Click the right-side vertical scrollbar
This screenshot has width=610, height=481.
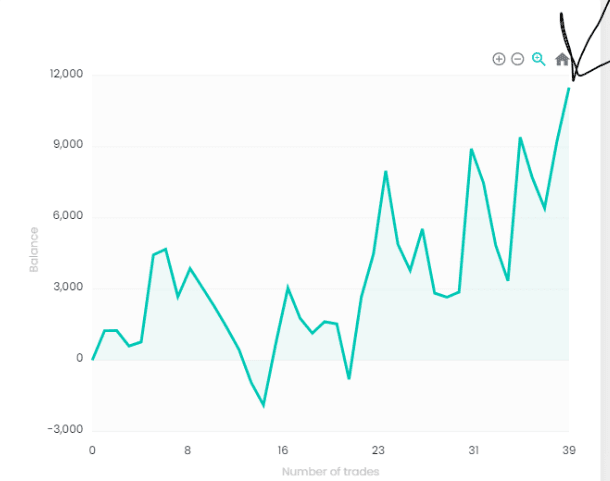(x=605, y=240)
